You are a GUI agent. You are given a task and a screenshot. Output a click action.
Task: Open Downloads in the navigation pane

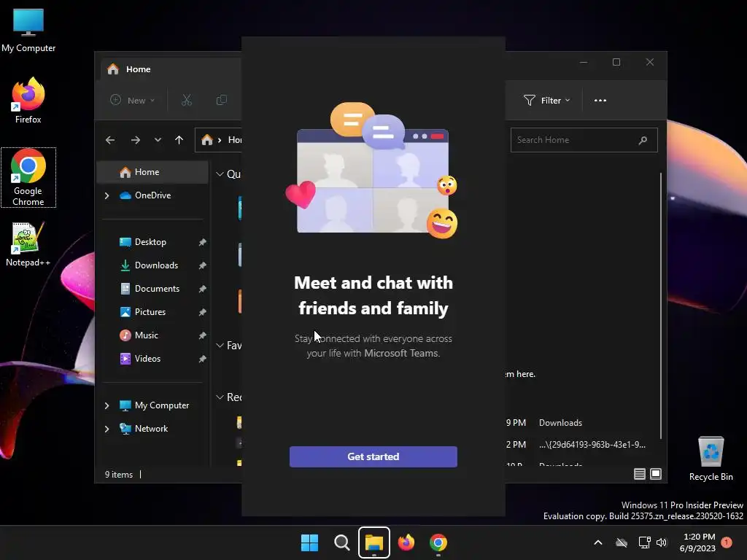click(x=156, y=265)
